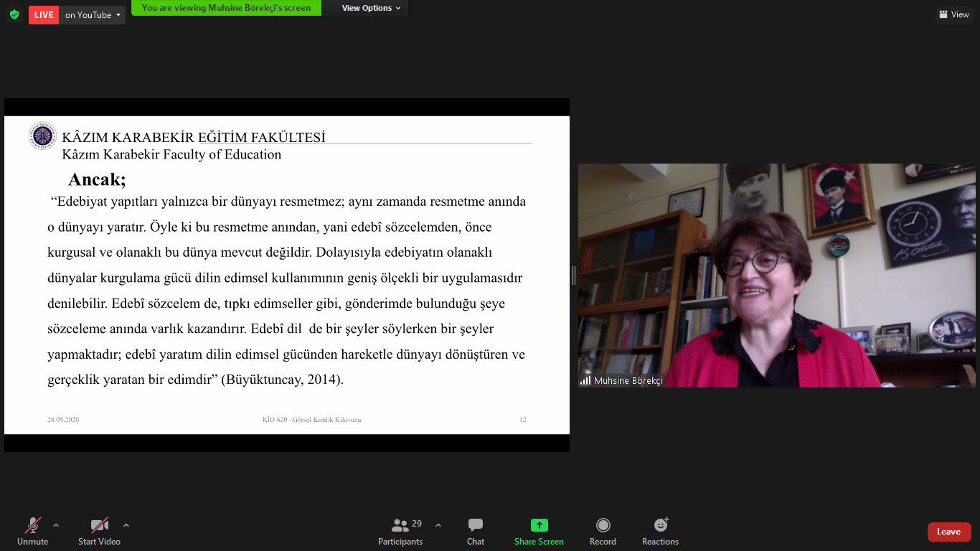Select Muhsine Börekçi's video thumbnail
This screenshot has height=551, width=980.
point(776,275)
